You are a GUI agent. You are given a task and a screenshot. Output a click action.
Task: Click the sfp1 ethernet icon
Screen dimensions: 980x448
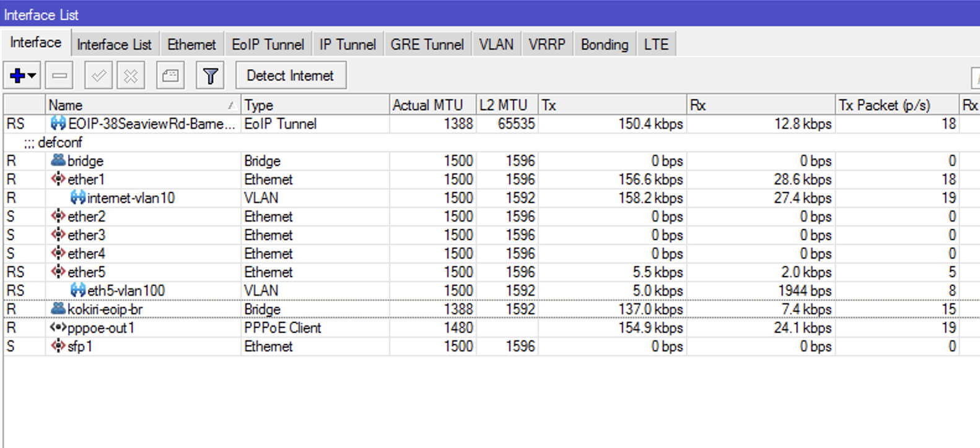pos(58,346)
